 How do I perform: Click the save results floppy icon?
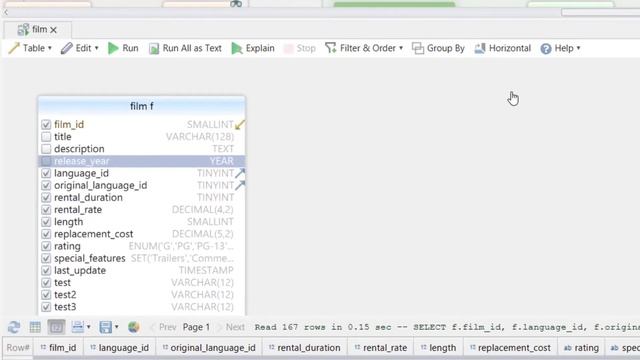click(106, 327)
